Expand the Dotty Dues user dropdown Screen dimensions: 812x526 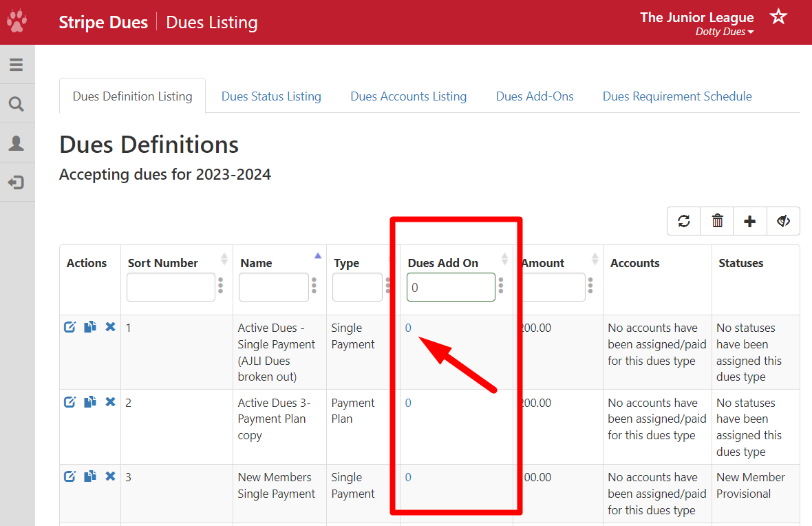724,32
